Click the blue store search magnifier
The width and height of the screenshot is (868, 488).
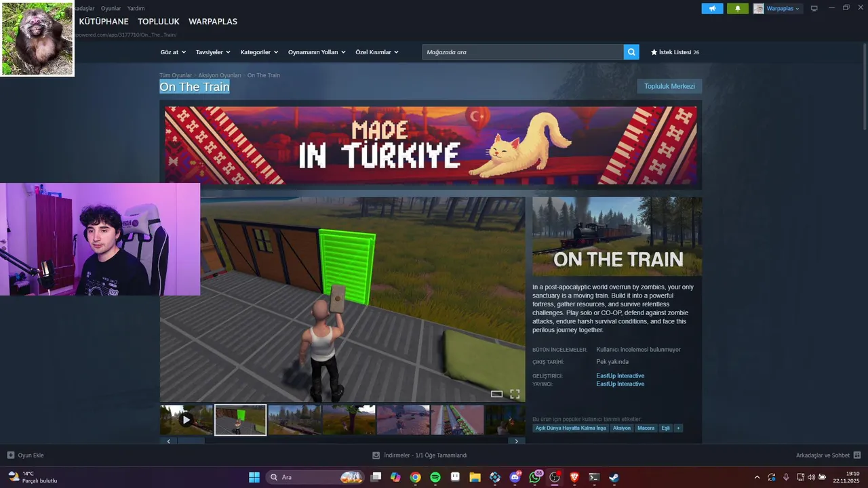click(631, 52)
